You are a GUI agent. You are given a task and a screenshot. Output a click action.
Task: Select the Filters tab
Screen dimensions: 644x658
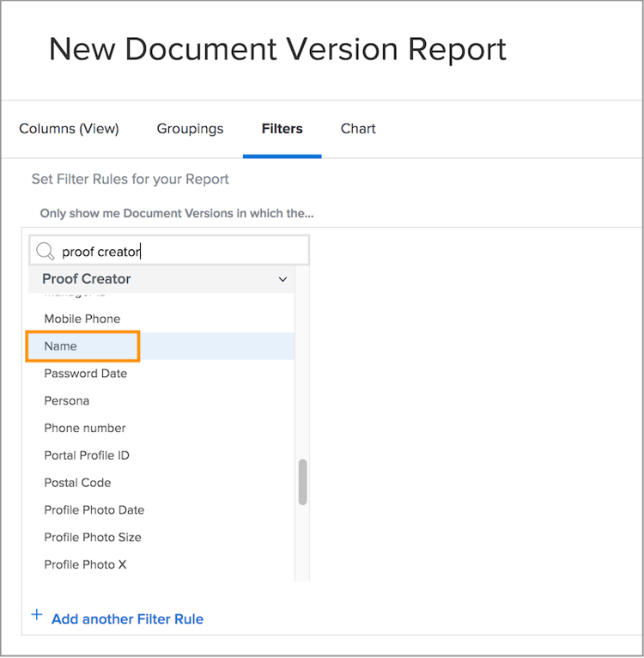[x=282, y=128]
